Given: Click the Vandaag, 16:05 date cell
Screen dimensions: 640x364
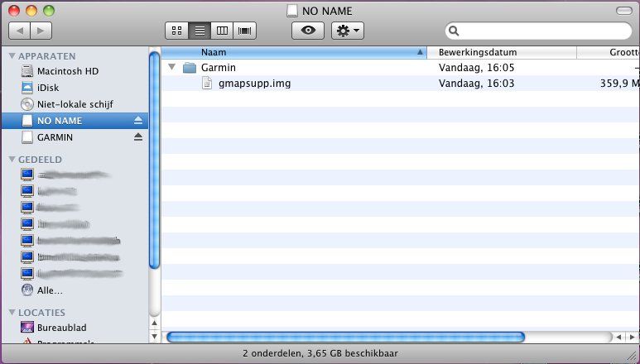Looking at the screenshot, I should click(476, 67).
